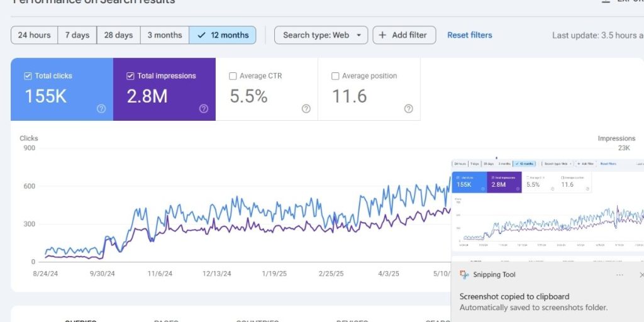Image resolution: width=644 pixels, height=322 pixels.
Task: Open help icon on Average CTR card
Action: (x=306, y=109)
